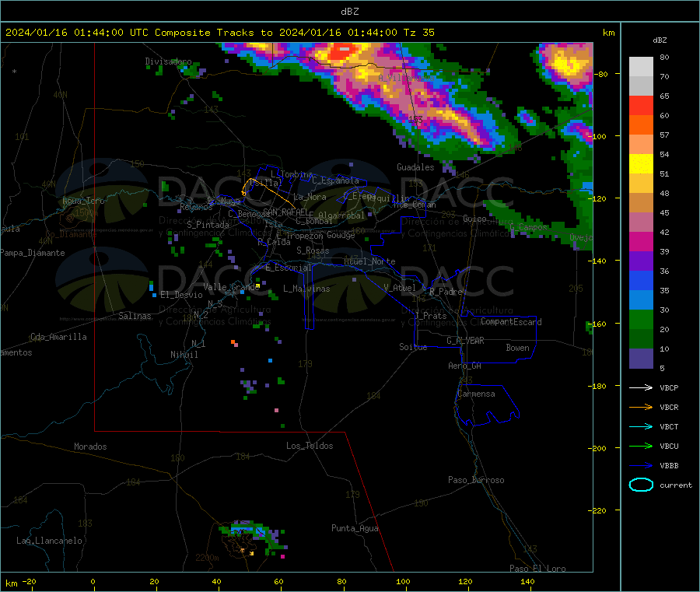Screen dimensions: 700x592
Task: Click the white VBCP arrow in the legend
Action: 641,387
